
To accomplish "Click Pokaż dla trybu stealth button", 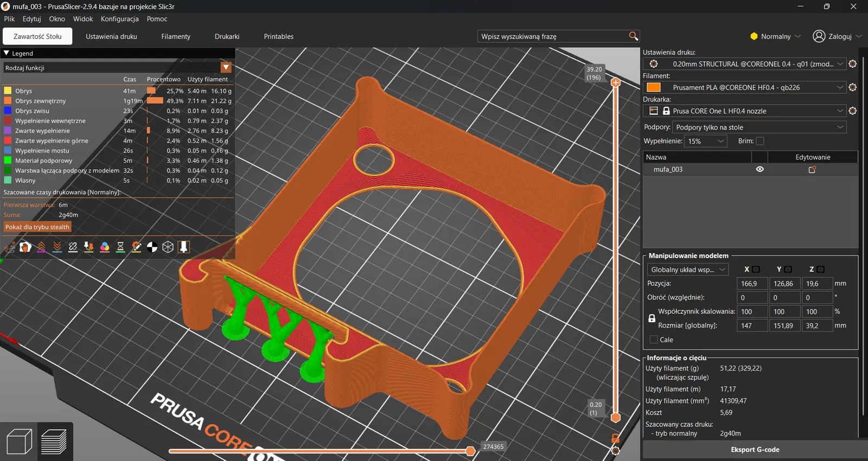I will click(x=37, y=227).
